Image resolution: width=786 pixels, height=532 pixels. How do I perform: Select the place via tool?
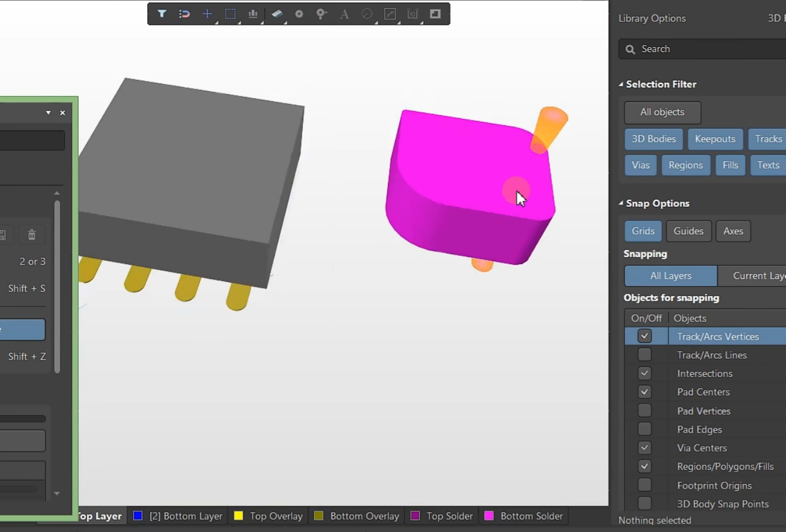click(x=299, y=14)
